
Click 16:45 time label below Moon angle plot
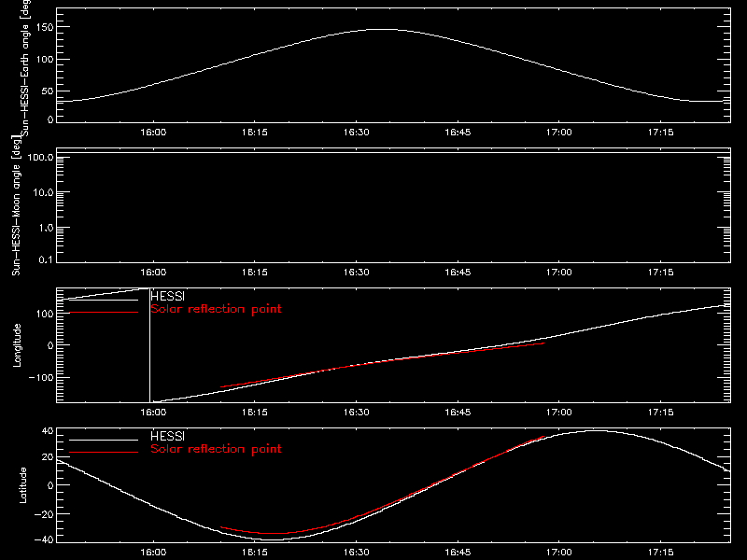(458, 273)
